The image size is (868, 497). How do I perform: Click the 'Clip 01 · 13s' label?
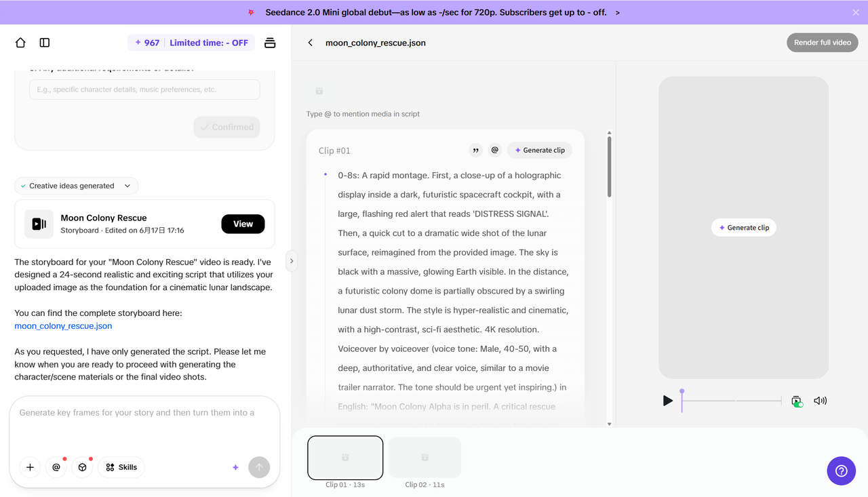pyautogui.click(x=345, y=485)
